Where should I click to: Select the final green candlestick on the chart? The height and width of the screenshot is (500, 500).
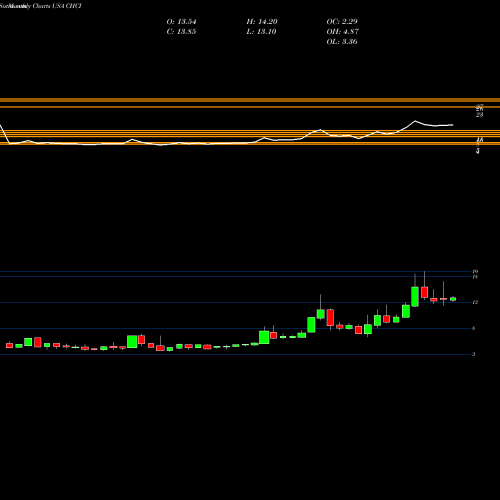(x=453, y=299)
